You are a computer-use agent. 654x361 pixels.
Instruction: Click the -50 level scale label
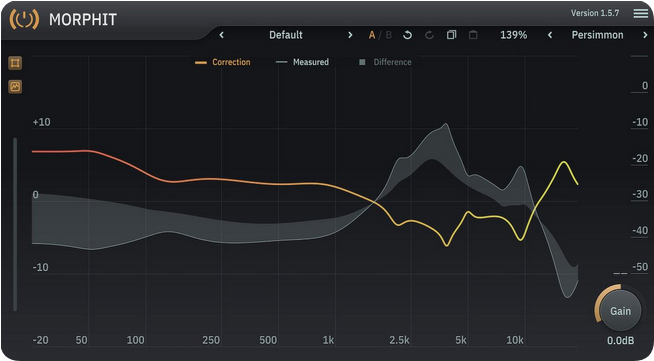(640, 266)
